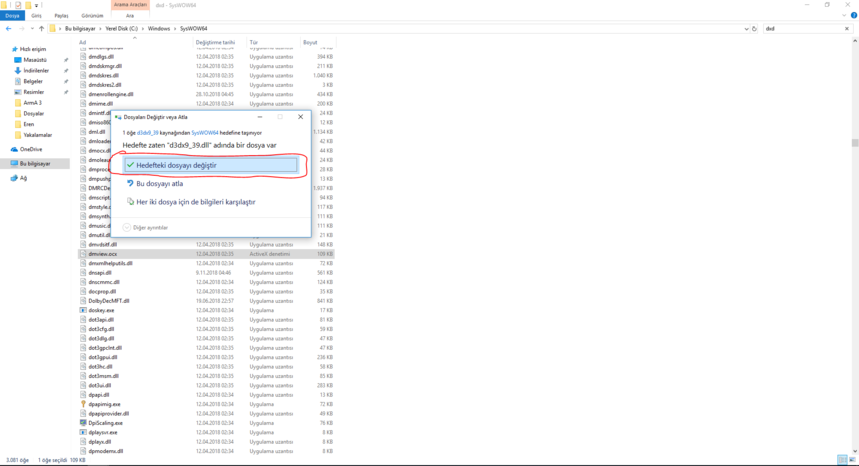The height and width of the screenshot is (466, 859).
Task: Open the Görünüm ribbon tab
Action: point(92,16)
